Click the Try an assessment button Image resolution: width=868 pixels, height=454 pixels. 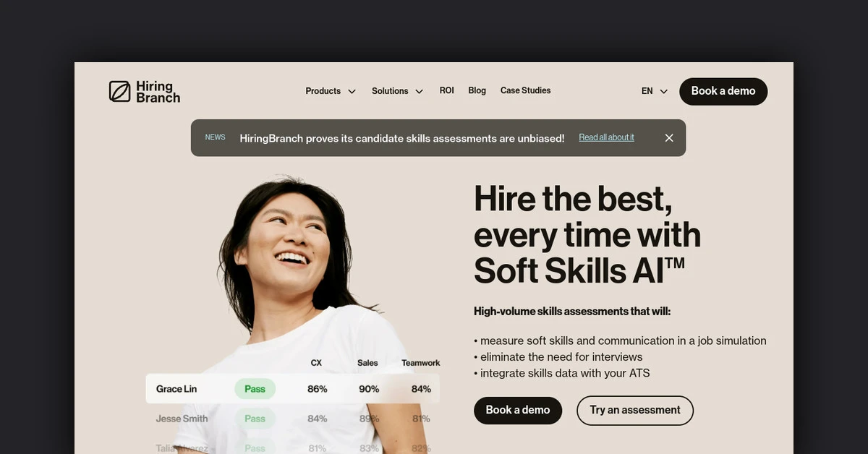635,410
